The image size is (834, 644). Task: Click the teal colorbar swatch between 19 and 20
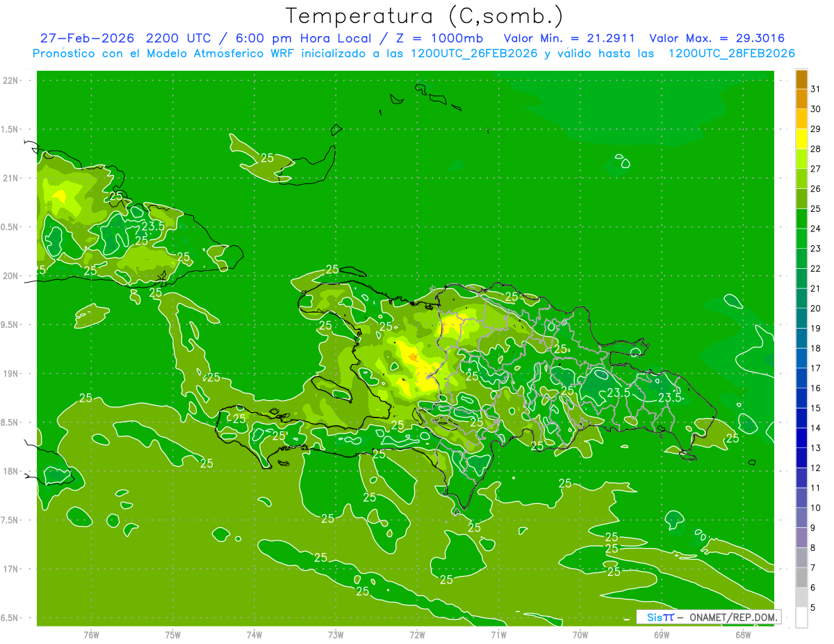click(x=801, y=318)
